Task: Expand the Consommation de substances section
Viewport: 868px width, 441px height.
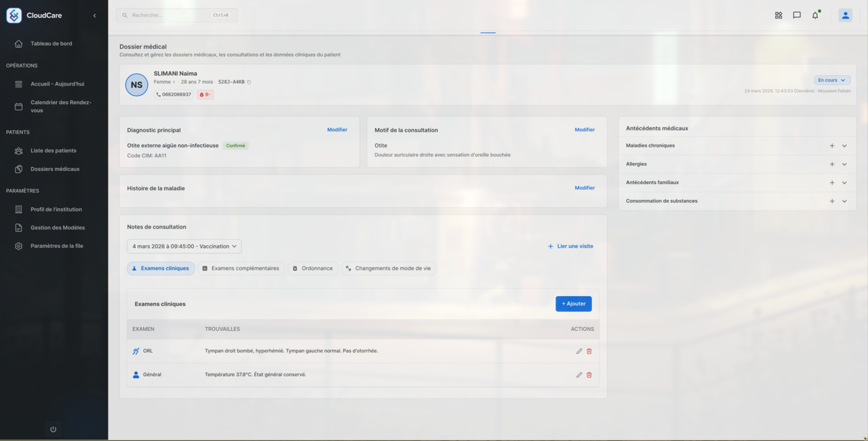Action: click(x=844, y=201)
